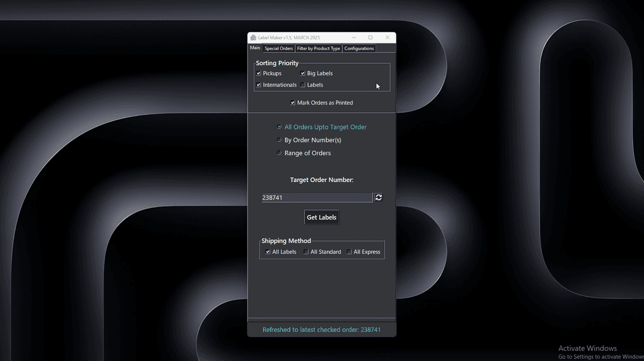Uncheck Mark Orders as Printed
Viewport: 644px width, 361px height.
pyautogui.click(x=293, y=103)
